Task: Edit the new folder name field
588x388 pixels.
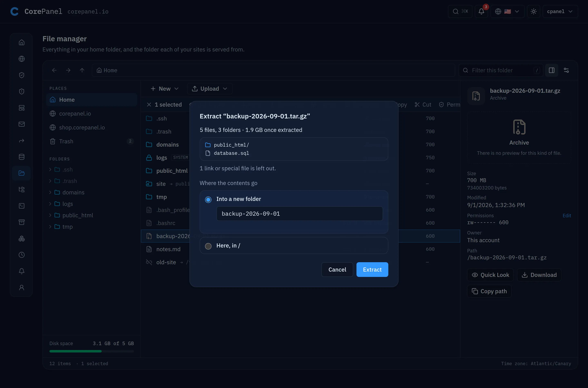Action: 299,214
